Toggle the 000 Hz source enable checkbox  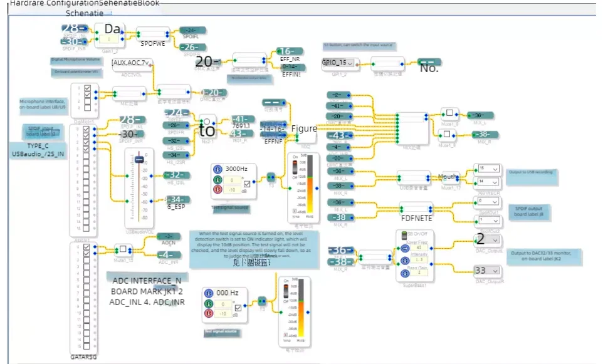point(238,308)
